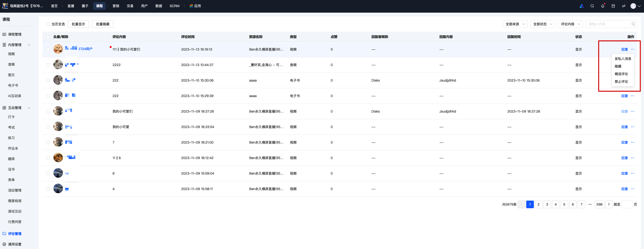Open the 全部状态 dropdown
Image resolution: width=644 pixels, height=249 pixels.
pos(542,24)
